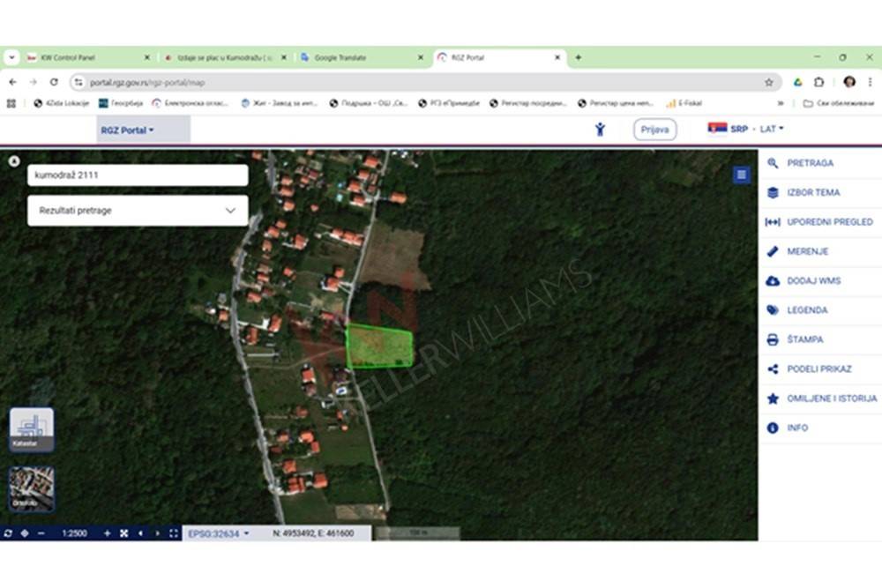882x588 pixels.
Task: Bookmark page with the star icon
Action: pos(768,83)
